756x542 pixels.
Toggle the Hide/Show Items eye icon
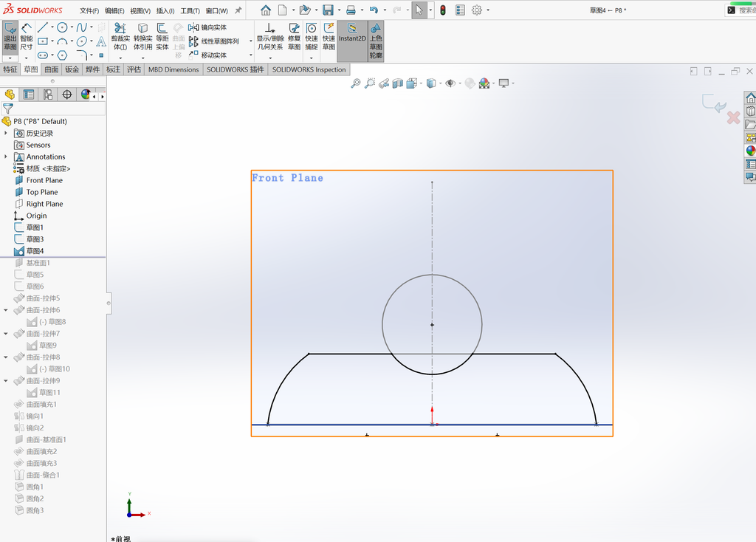click(x=450, y=83)
